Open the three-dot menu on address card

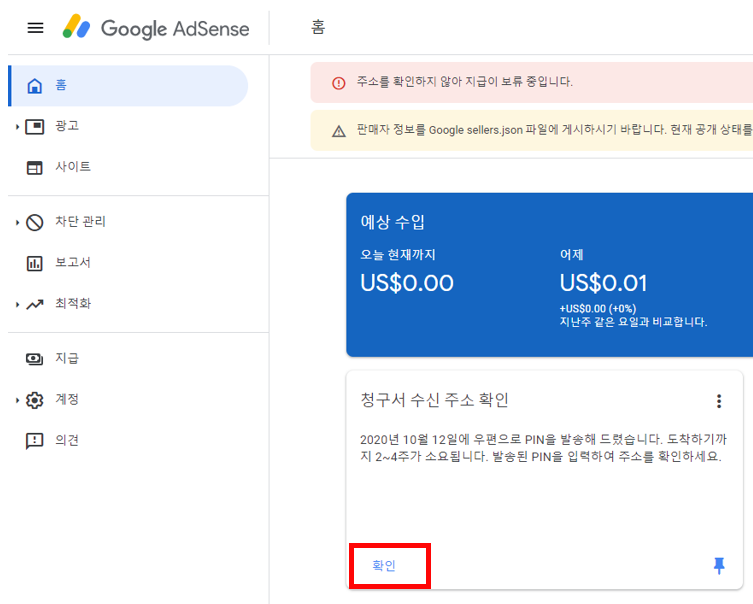[719, 401]
